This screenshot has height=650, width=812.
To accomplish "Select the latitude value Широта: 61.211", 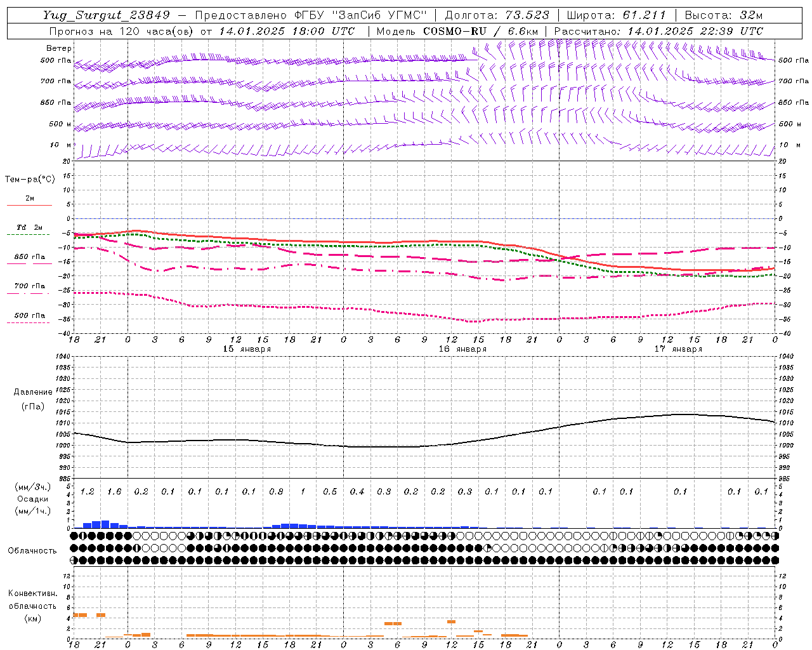I will [x=617, y=15].
